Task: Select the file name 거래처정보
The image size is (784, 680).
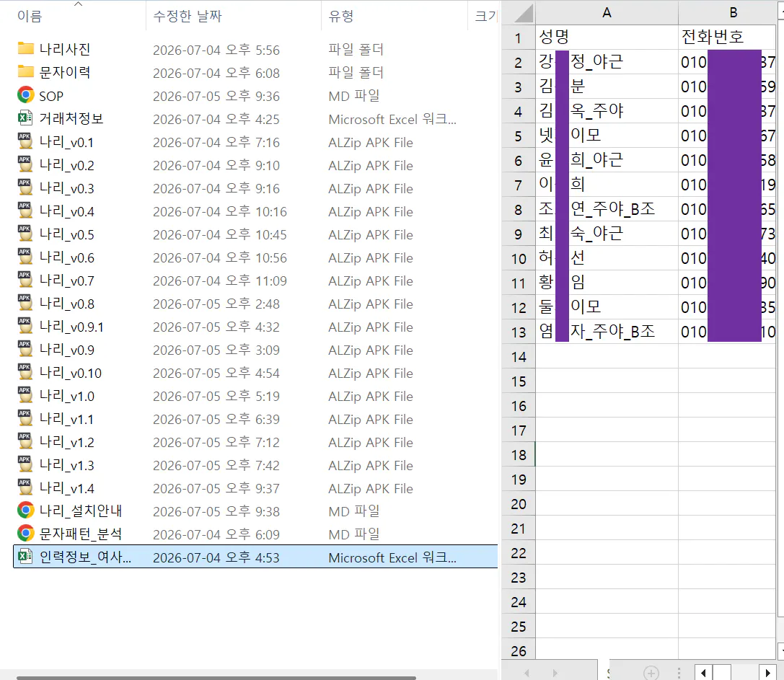Action: [x=71, y=118]
